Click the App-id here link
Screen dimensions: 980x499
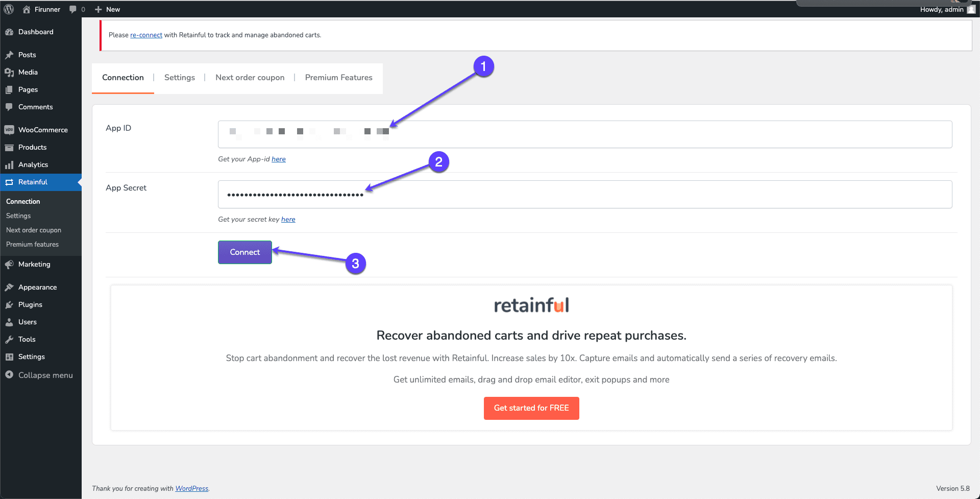279,159
